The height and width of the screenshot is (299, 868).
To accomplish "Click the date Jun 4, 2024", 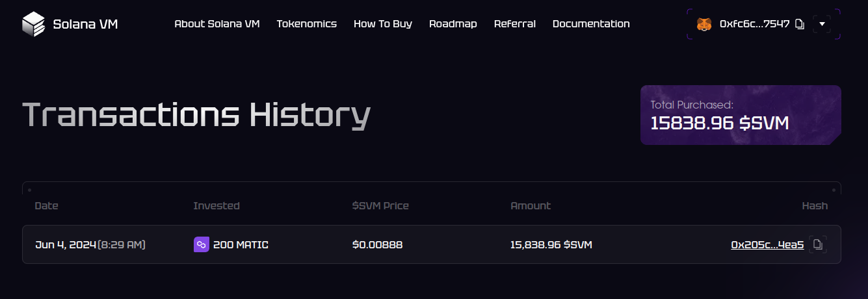I will point(66,245).
